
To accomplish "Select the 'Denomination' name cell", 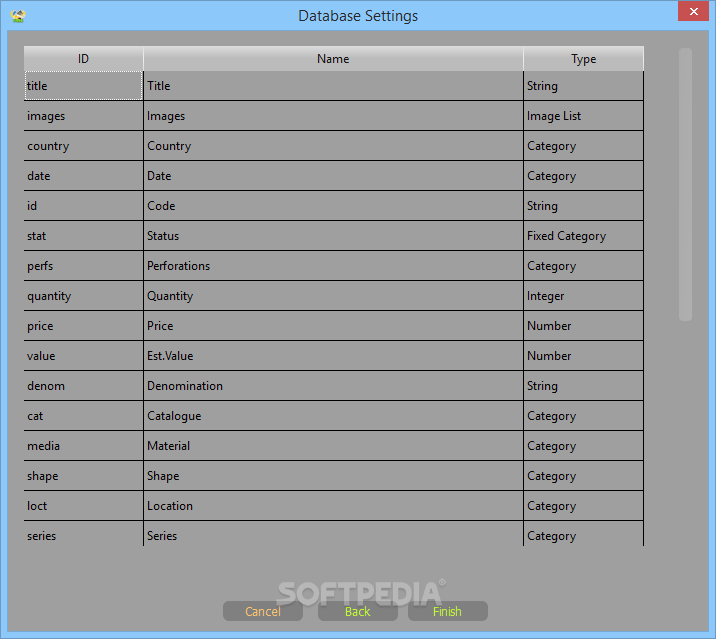I will tap(333, 386).
